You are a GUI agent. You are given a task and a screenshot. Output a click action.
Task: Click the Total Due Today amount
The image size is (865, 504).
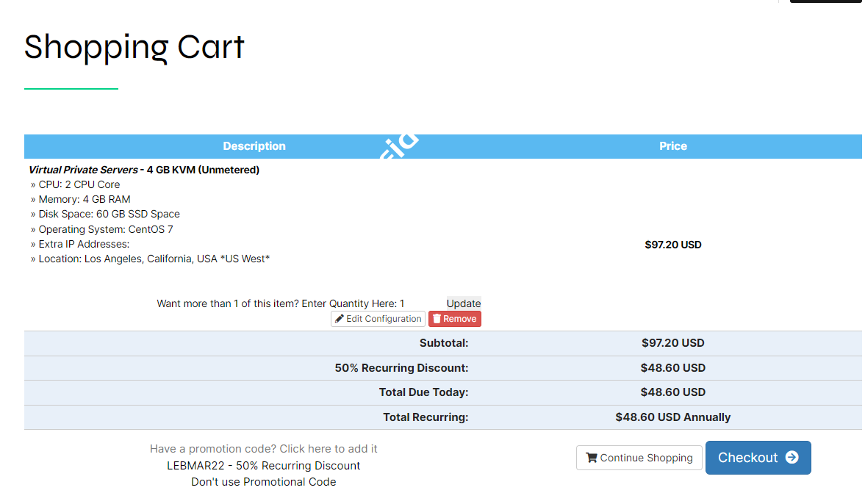tap(672, 392)
